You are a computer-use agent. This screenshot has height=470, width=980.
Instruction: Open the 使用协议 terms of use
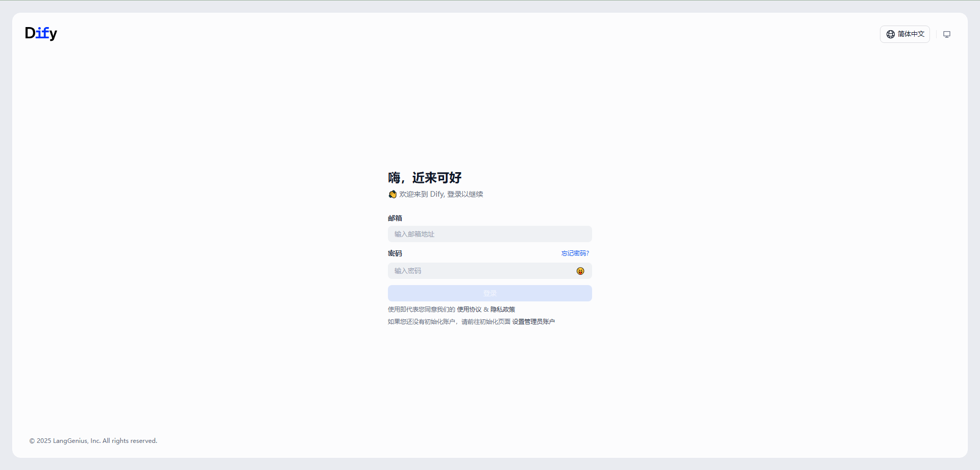click(x=469, y=309)
